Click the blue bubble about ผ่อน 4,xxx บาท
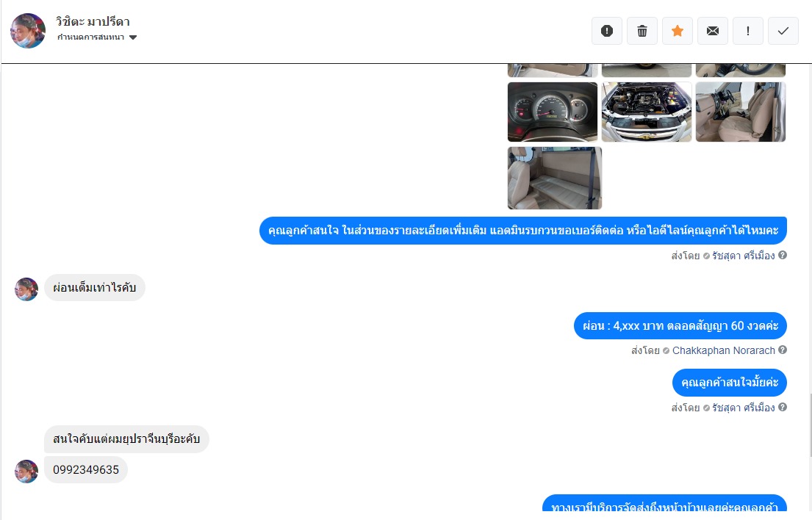This screenshot has height=520, width=812. pos(680,326)
